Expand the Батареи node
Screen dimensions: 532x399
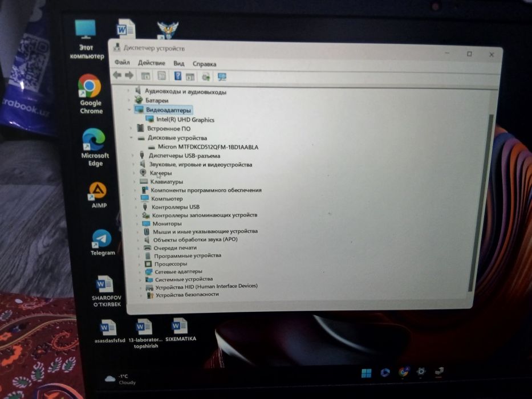pos(129,100)
